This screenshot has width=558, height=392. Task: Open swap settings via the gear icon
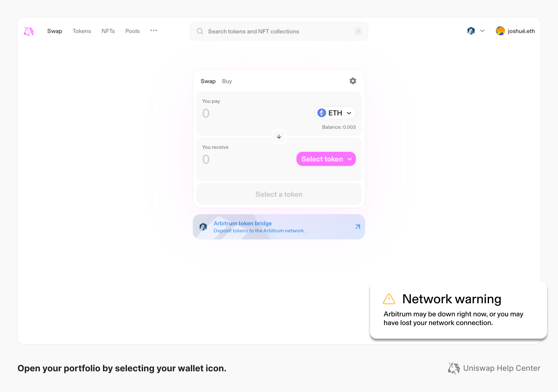[353, 81]
